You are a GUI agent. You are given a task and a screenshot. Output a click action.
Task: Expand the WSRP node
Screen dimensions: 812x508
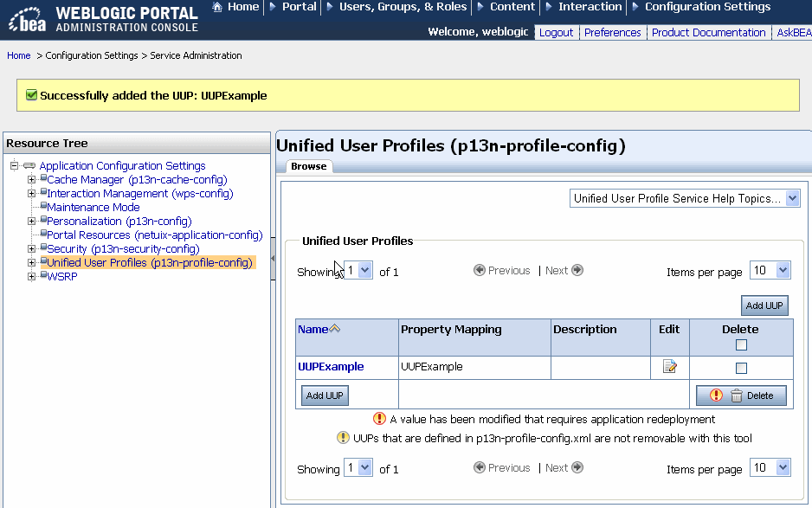pos(31,277)
